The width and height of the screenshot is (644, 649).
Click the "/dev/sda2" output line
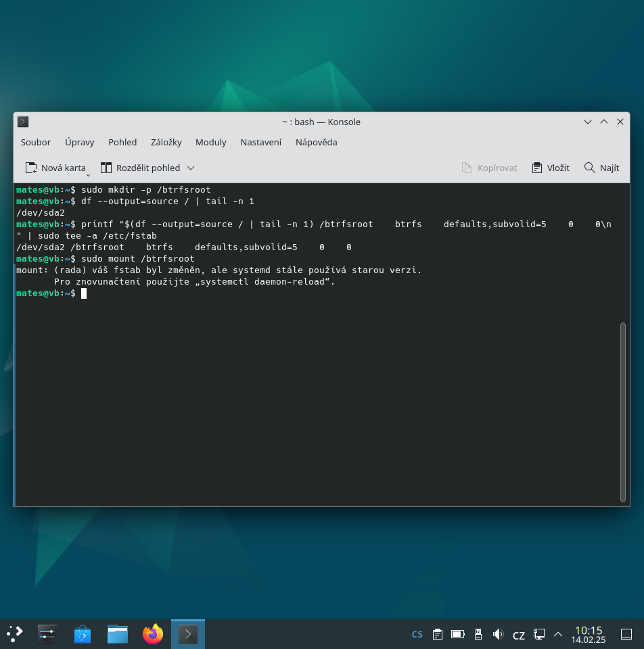[41, 213]
